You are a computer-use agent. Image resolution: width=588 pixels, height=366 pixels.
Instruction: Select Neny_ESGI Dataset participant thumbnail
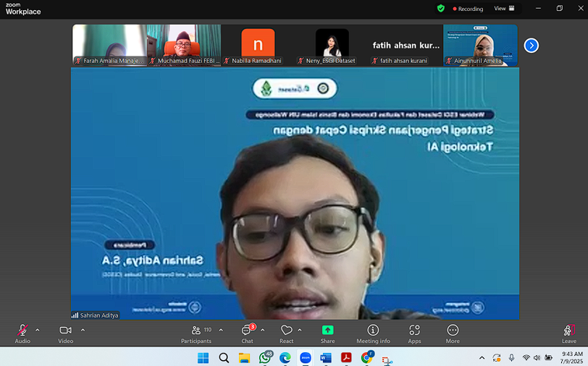coord(332,45)
